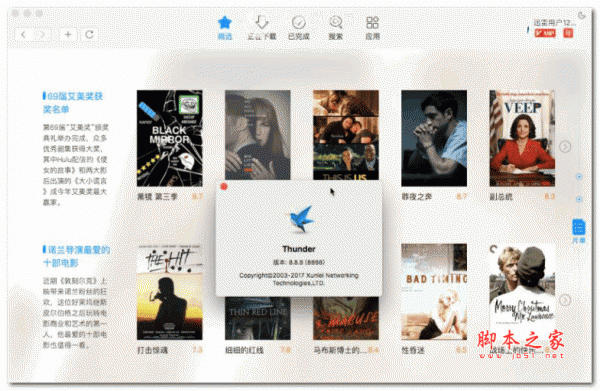Screen dimensions: 600x391
Task: Select the upper page indicator dot
Action: 579,176
